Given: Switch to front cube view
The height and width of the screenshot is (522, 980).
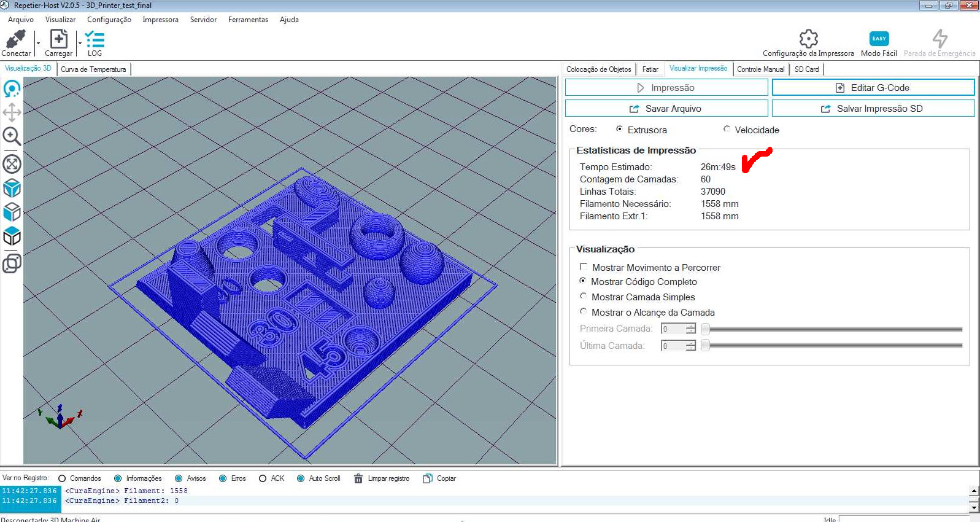Looking at the screenshot, I should click(12, 212).
